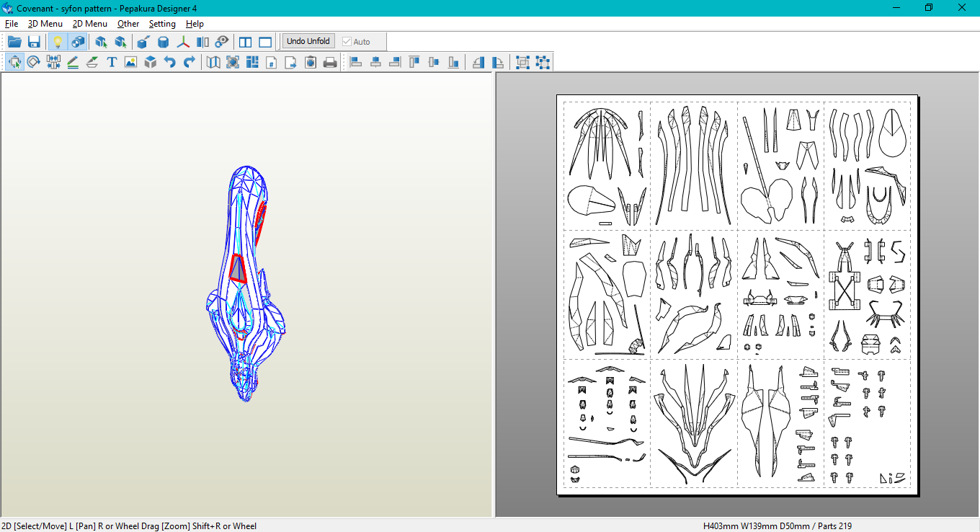Click the XYZ axis display icon
This screenshot has width=980, height=532.
click(x=184, y=42)
